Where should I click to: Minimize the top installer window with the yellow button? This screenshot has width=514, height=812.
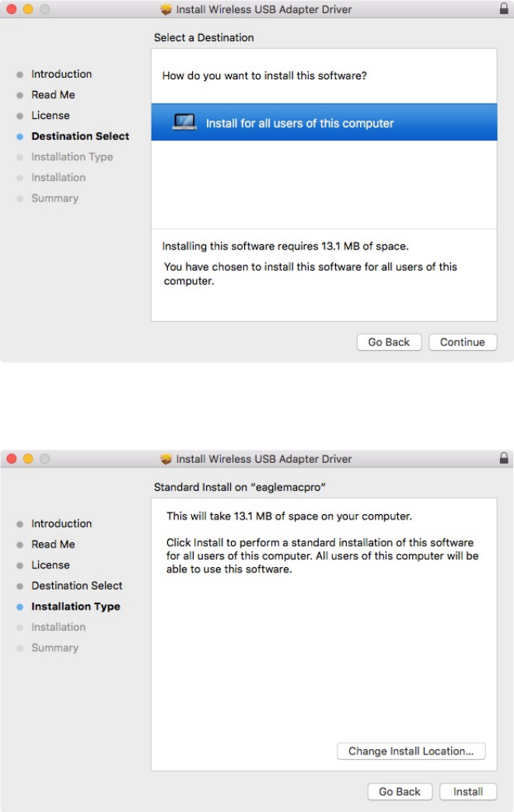[28, 9]
